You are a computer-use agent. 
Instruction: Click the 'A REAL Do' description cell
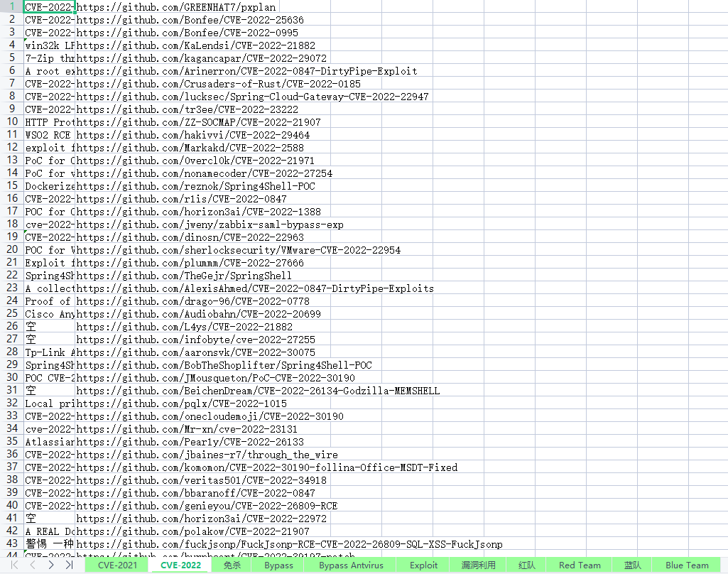click(49, 531)
